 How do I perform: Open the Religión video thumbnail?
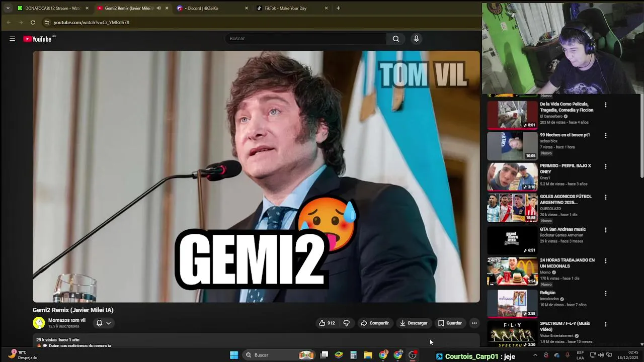[512, 303]
